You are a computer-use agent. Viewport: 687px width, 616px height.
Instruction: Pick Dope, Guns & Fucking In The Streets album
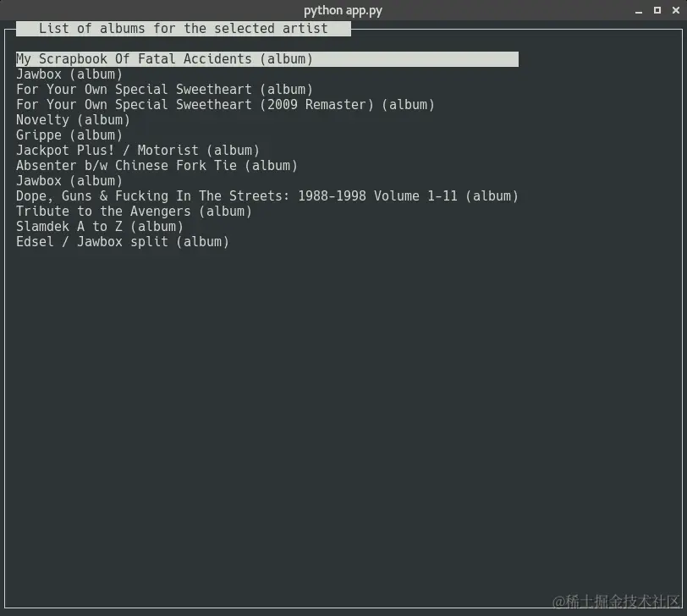click(267, 196)
